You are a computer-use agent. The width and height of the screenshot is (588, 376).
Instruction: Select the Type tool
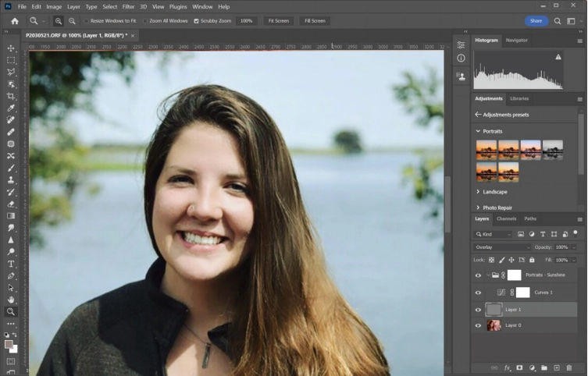click(x=11, y=264)
